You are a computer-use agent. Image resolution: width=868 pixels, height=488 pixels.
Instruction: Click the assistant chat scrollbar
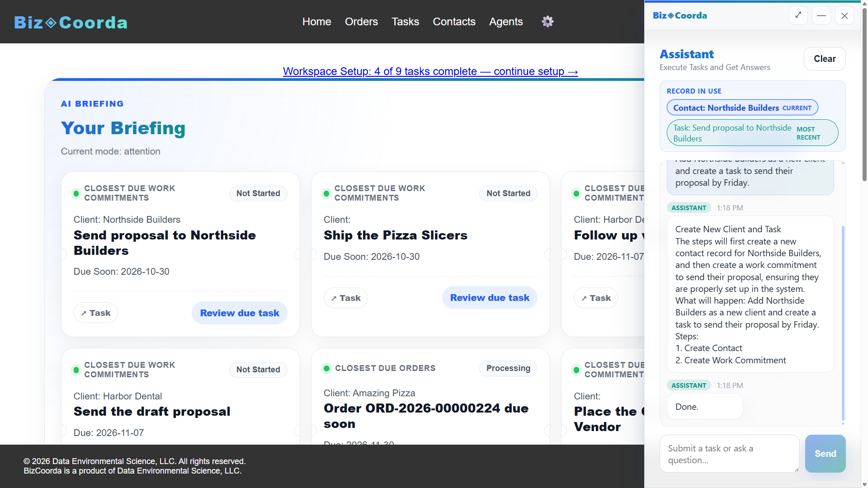click(x=843, y=323)
